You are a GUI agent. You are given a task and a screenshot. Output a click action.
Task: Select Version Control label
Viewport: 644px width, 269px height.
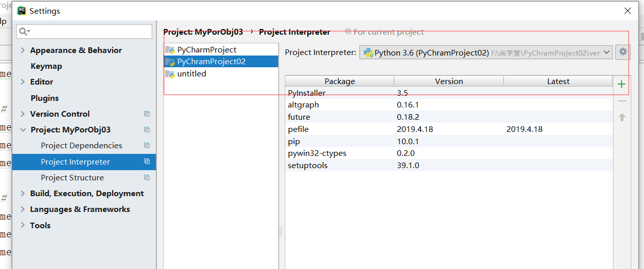60,114
